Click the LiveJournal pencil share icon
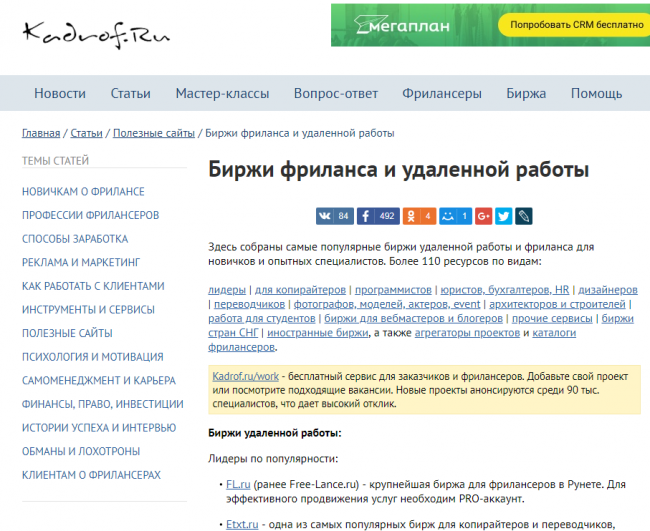 [523, 215]
